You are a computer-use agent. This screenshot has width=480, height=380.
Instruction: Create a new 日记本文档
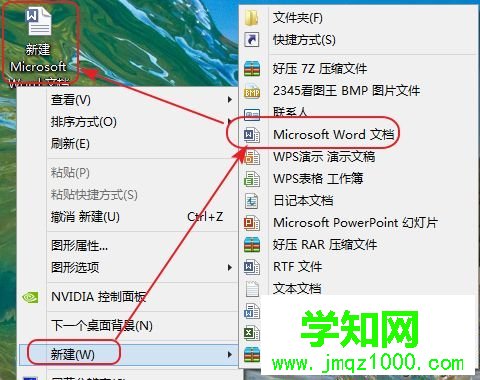[x=358, y=201]
